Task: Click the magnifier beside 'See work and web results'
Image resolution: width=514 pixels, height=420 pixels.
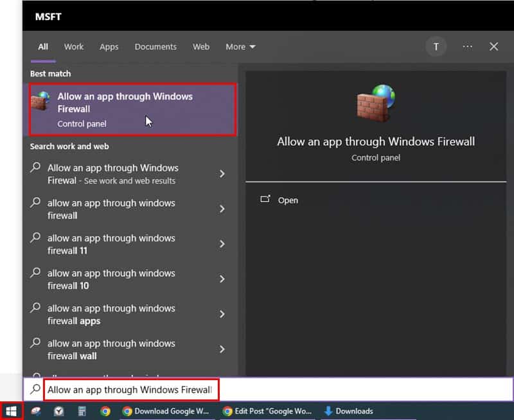Action: pos(35,168)
